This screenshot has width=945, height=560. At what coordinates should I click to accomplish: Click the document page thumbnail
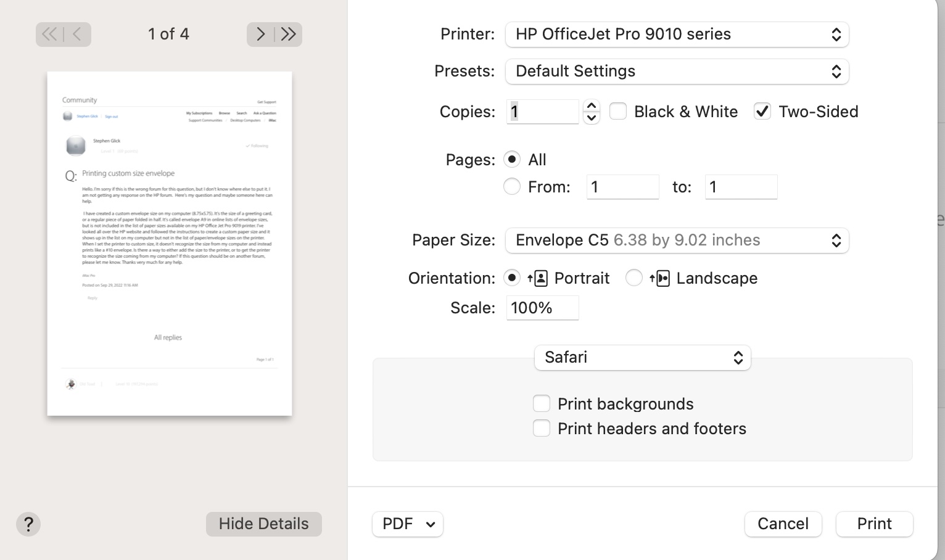169,242
